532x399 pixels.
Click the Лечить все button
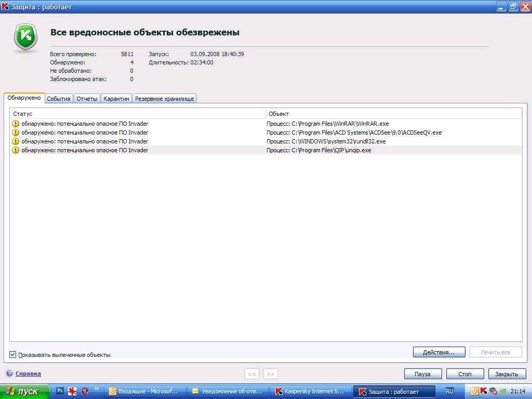click(x=495, y=352)
